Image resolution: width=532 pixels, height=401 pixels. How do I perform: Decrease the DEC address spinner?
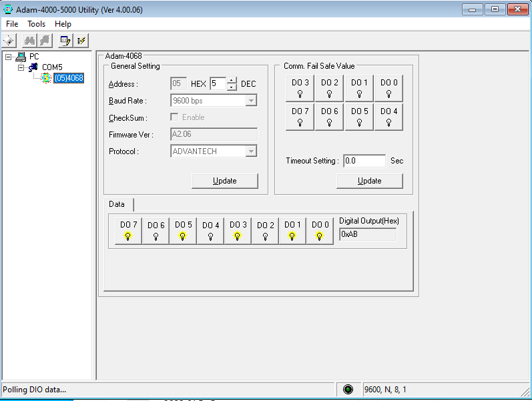(x=232, y=87)
